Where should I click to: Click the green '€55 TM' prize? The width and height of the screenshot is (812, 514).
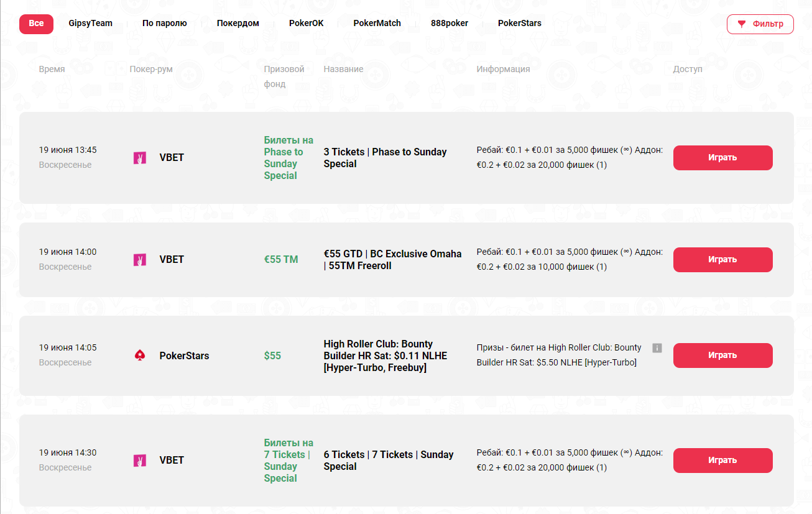pyautogui.click(x=281, y=260)
